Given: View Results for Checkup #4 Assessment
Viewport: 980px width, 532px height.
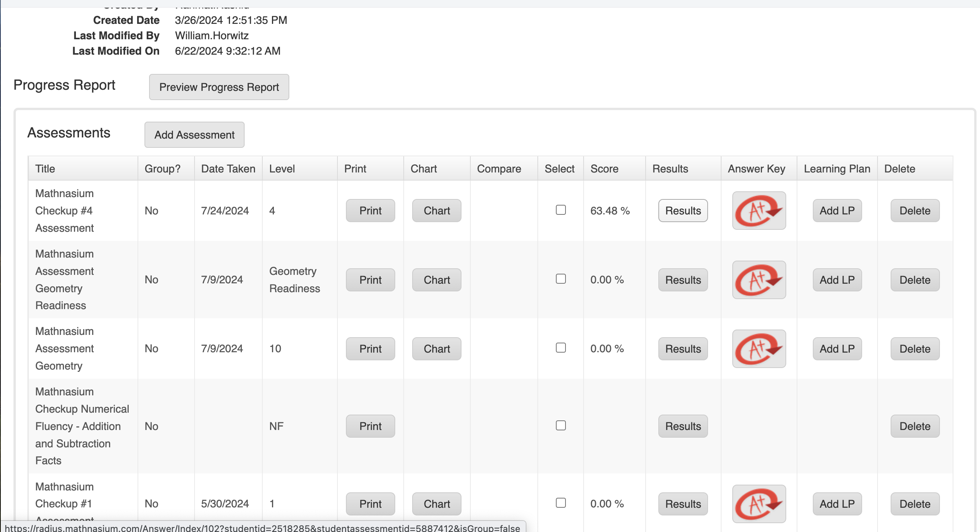Looking at the screenshot, I should (683, 211).
